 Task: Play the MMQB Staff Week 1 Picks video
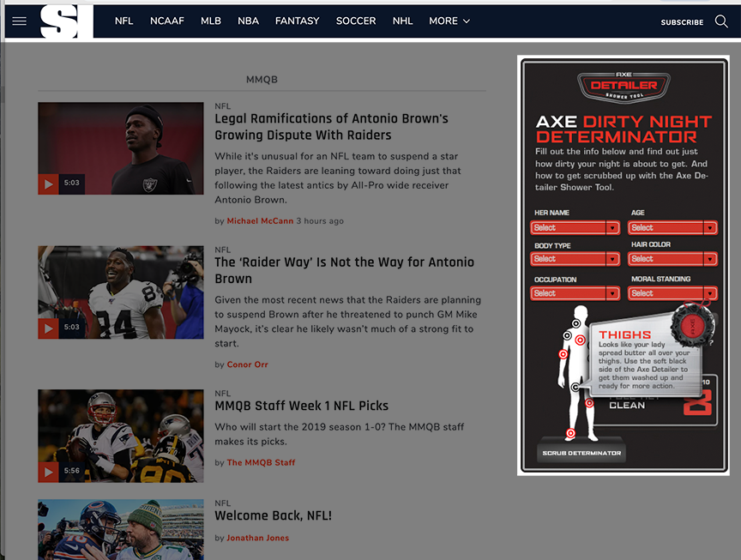point(48,472)
